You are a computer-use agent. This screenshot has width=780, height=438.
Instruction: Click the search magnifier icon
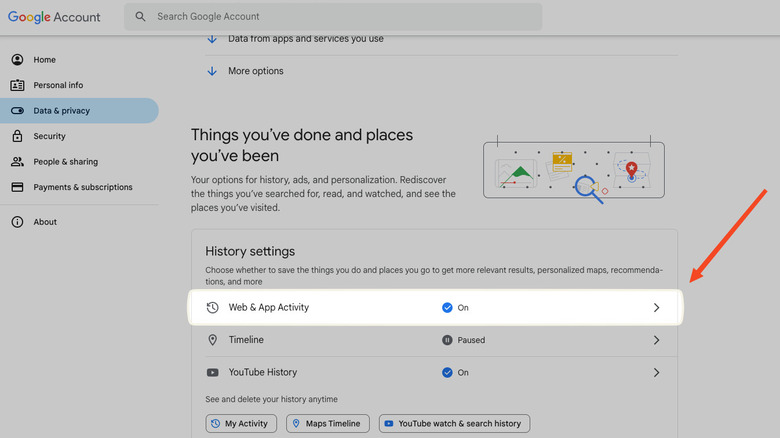coord(140,17)
